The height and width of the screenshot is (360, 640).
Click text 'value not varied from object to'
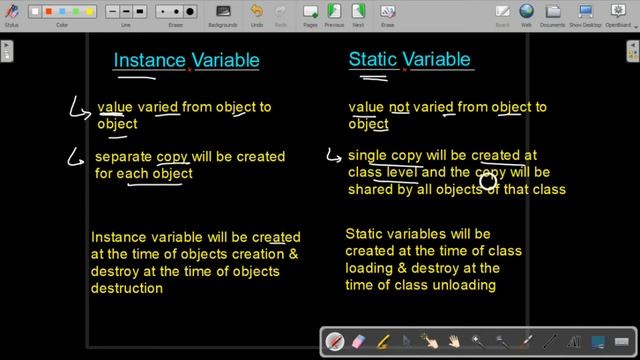(447, 107)
